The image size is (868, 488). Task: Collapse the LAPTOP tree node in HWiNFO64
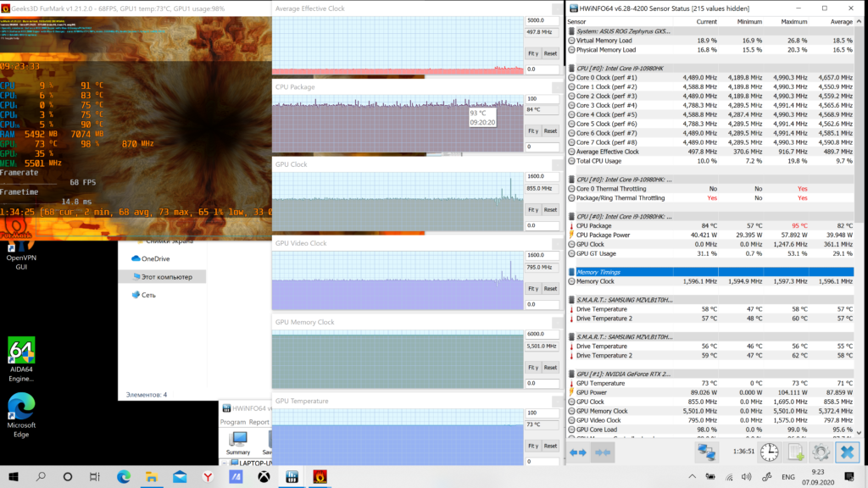(x=224, y=463)
